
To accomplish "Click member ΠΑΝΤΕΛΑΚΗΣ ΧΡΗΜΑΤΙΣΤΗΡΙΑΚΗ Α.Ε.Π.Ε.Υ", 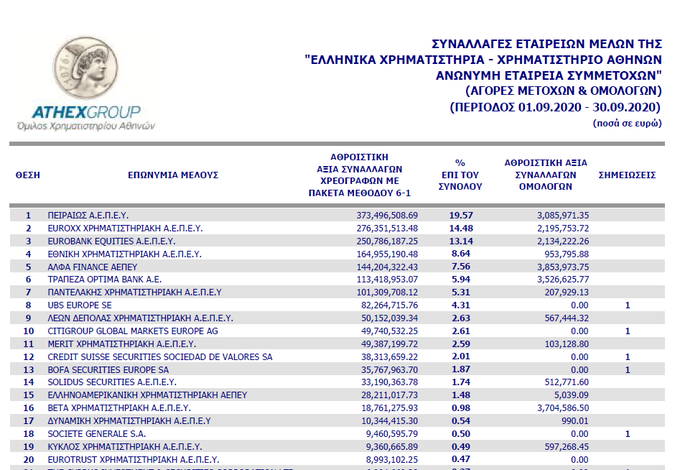I will click(134, 293).
